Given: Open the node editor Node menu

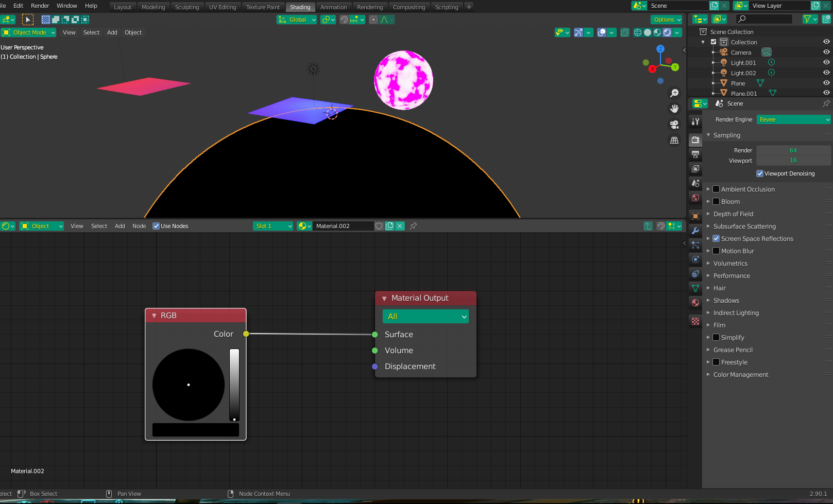Looking at the screenshot, I should (x=139, y=226).
